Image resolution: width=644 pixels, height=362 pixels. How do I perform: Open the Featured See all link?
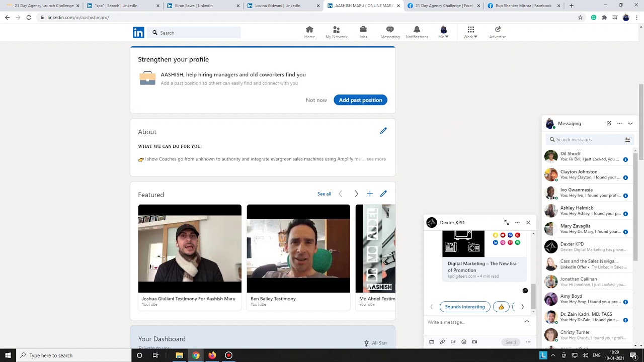pyautogui.click(x=324, y=194)
